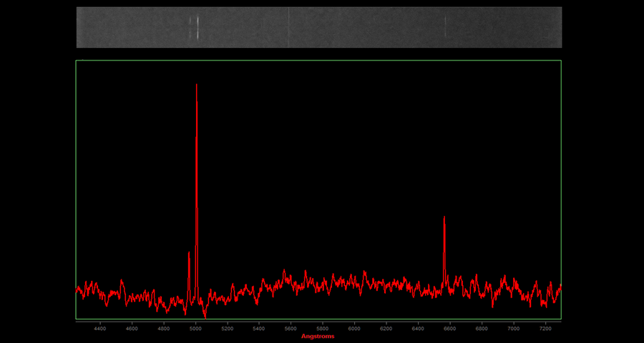This screenshot has height=343, width=644.
Task: Click the small peak just left of tallest line
Action: tap(189, 254)
